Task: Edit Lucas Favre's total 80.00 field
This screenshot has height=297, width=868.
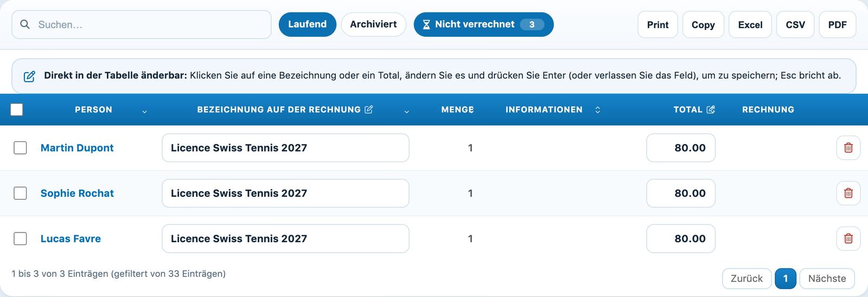Action: (x=681, y=239)
